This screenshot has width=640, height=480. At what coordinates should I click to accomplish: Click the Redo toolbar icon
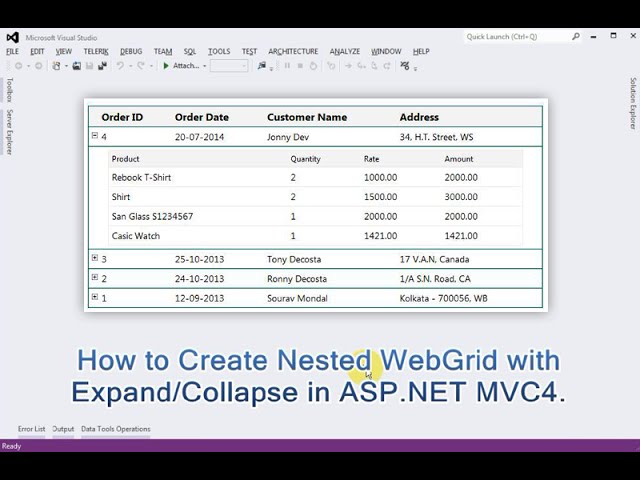(141, 66)
